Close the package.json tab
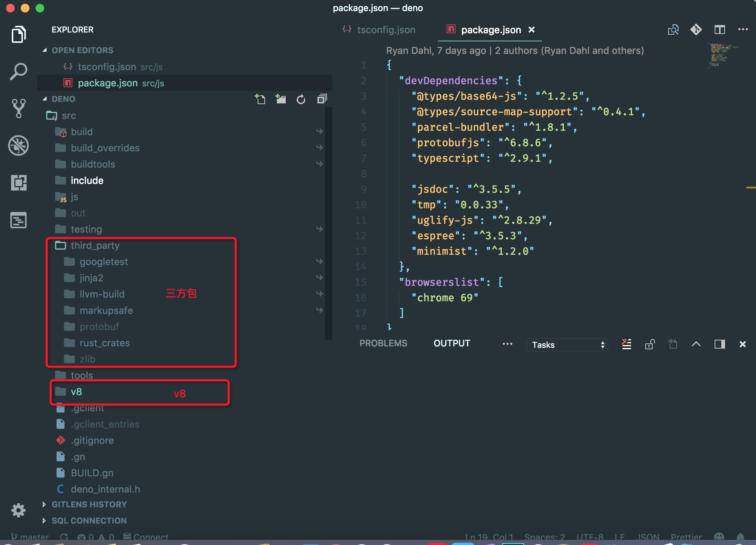756x545 pixels. 532,30
